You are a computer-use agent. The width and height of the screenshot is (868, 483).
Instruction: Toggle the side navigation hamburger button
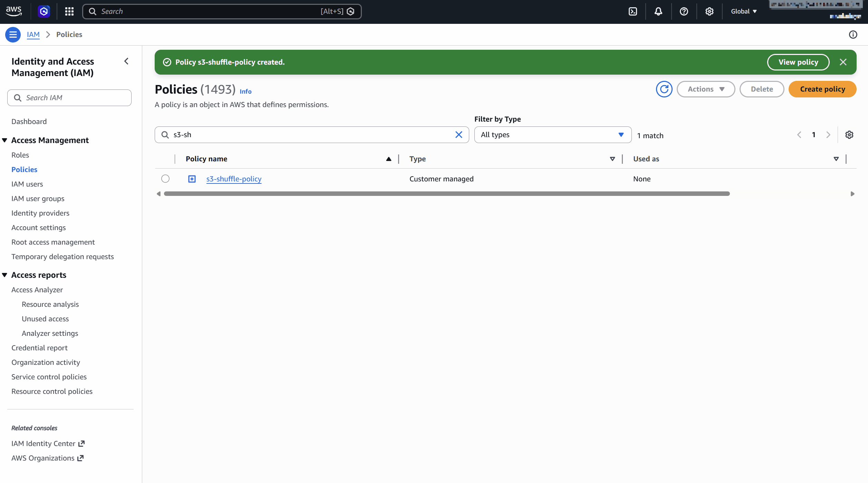13,35
